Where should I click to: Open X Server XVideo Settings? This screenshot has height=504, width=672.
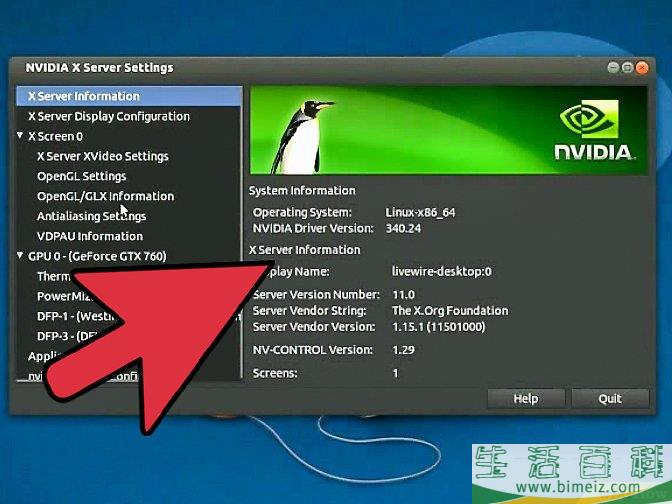103,156
